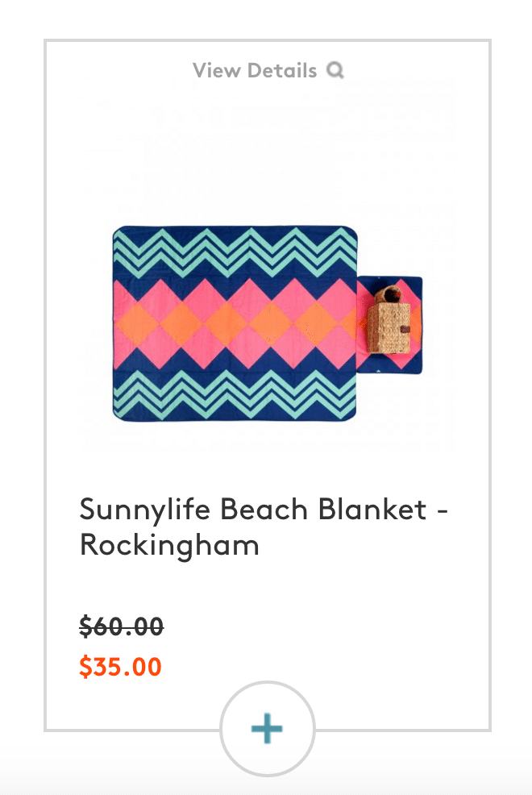Click the crossed-out $60.00 price
The image size is (532, 795).
point(122,626)
